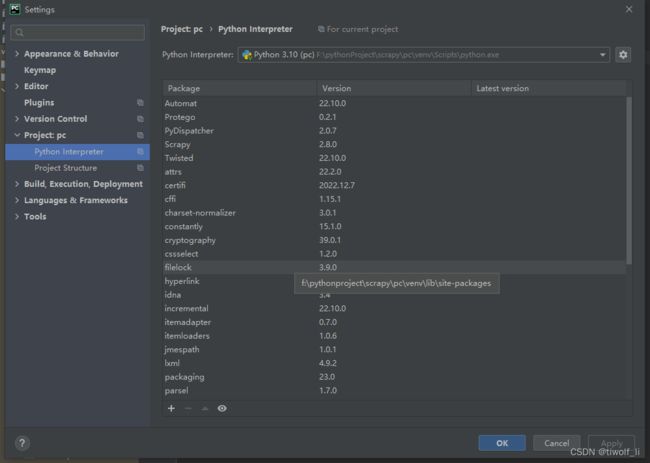The height and width of the screenshot is (463, 650).
Task: Collapse the Project: pc section
Action: coord(17,135)
